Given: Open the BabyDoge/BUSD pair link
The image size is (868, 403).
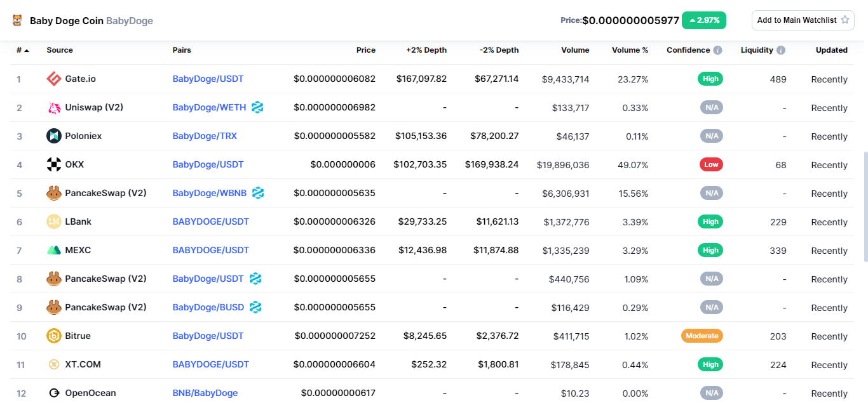Looking at the screenshot, I should (x=208, y=307).
